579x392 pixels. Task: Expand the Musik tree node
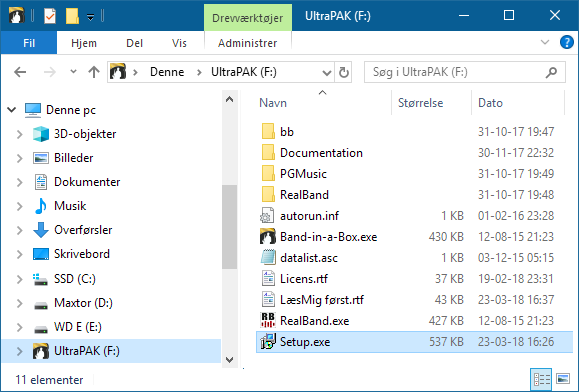point(20,206)
